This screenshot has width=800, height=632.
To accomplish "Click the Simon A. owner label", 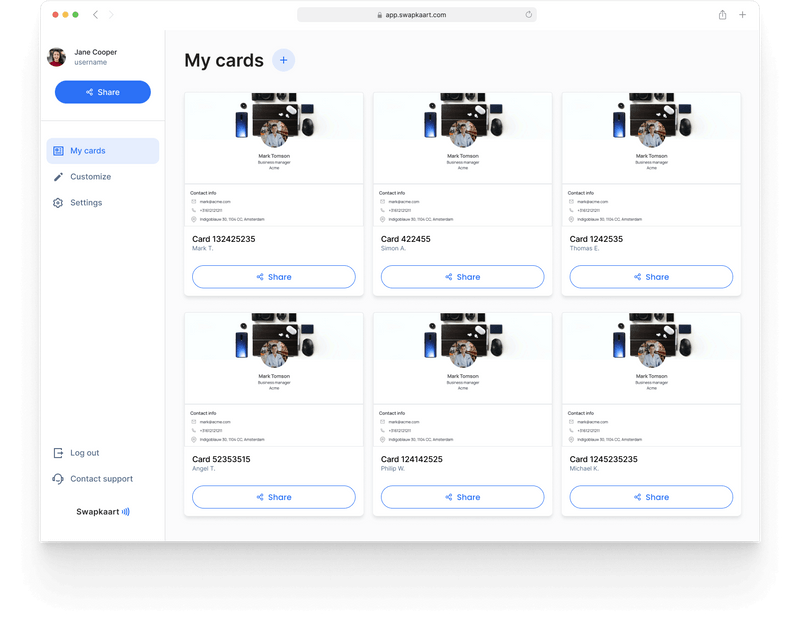I will pos(393,248).
